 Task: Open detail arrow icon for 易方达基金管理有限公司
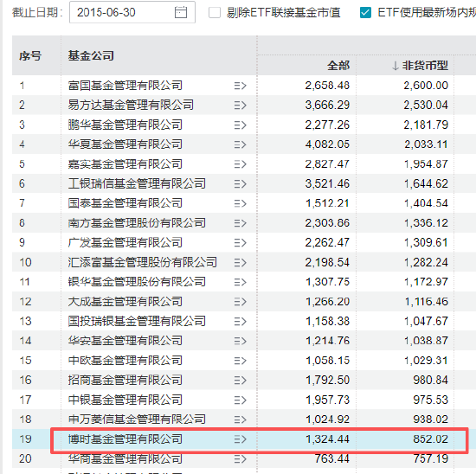coord(240,106)
